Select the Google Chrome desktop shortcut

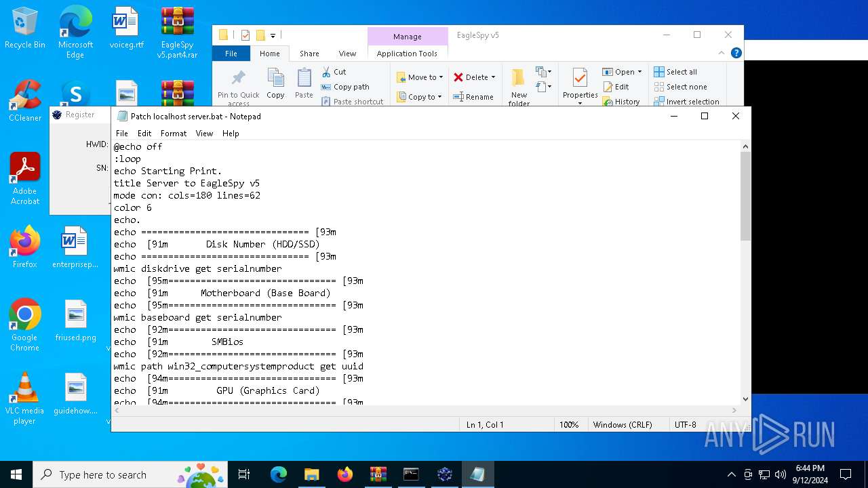coord(25,325)
